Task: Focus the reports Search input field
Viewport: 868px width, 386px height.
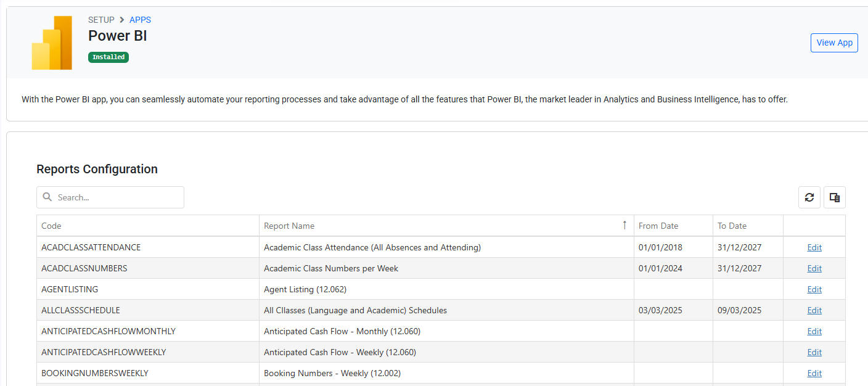Action: pos(117,197)
